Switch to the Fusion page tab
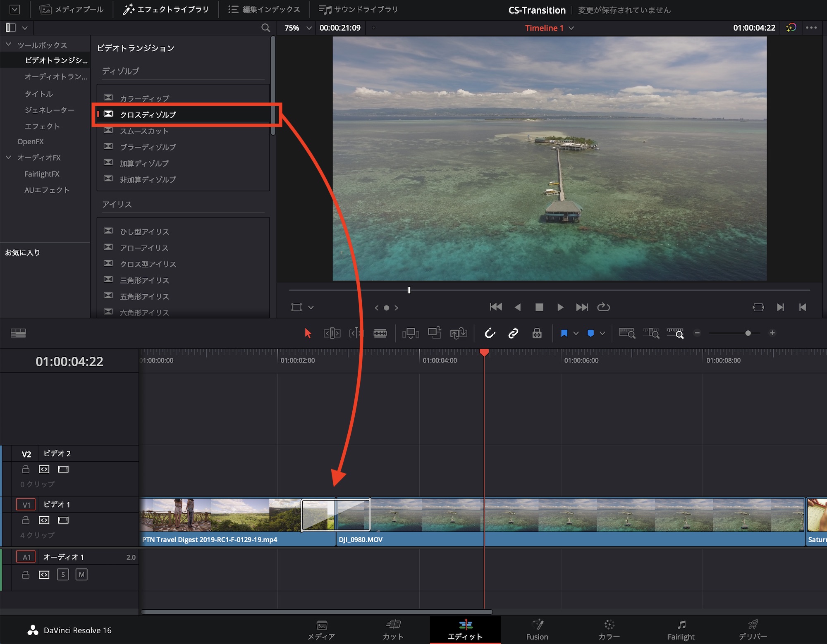 [537, 630]
